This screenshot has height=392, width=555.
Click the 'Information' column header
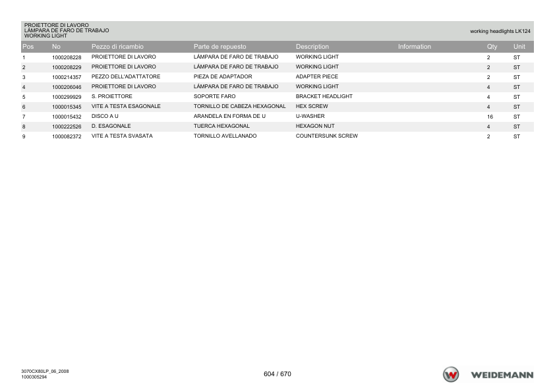pyautogui.click(x=415, y=47)
